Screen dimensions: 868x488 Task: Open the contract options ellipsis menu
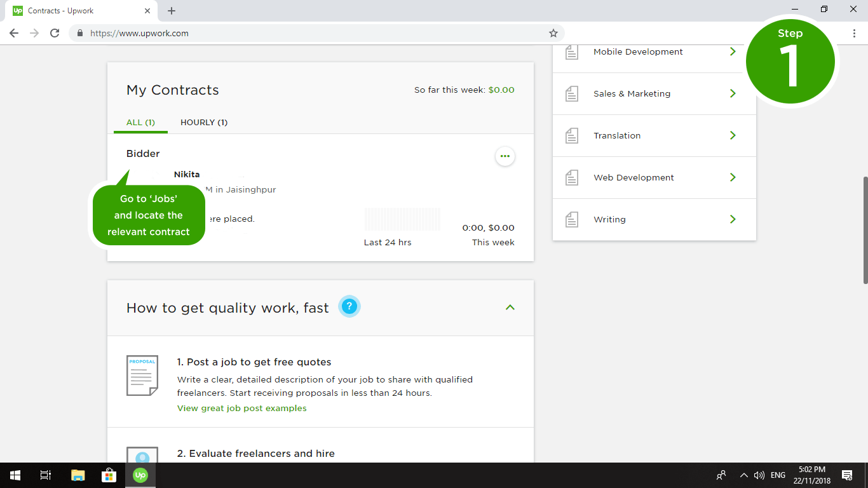point(505,156)
